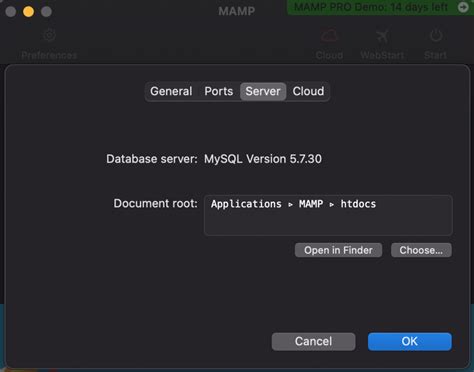Cancel the preferences dialog
Viewport: 474px width, 372px height.
pos(313,341)
